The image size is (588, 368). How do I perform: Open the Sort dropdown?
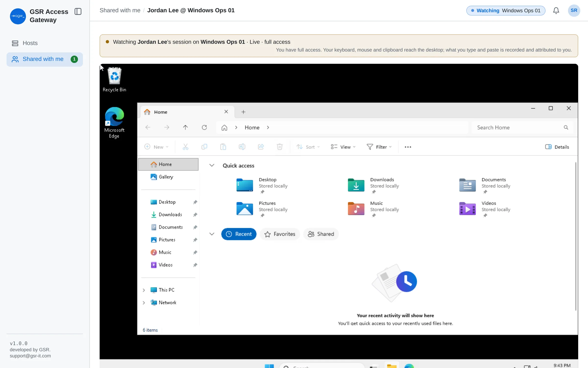point(308,147)
